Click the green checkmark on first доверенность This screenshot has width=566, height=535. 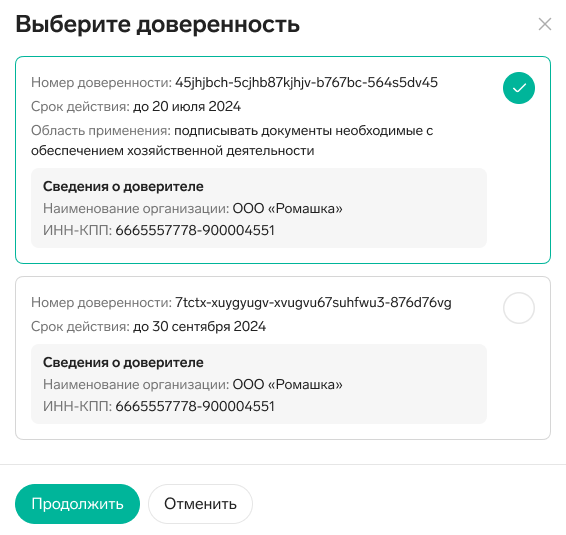click(519, 88)
